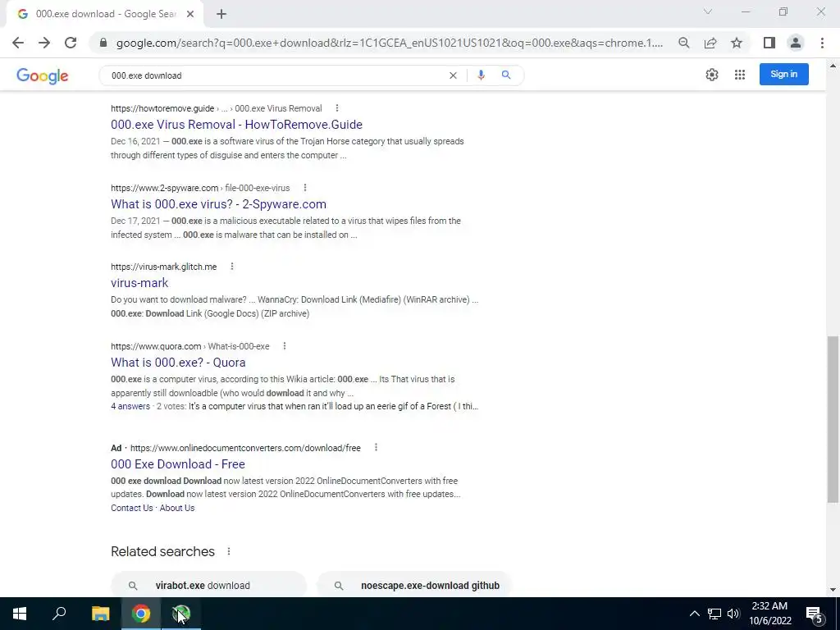Open the '000 Exe Download - Free' ad
Viewport: 840px width, 630px height.
coord(178,464)
